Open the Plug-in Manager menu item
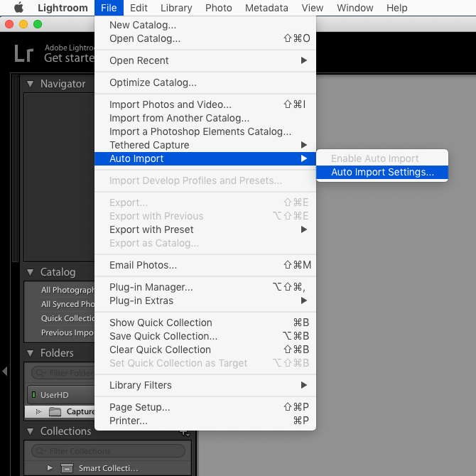Viewport: 476px width, 476px height. 151,287
